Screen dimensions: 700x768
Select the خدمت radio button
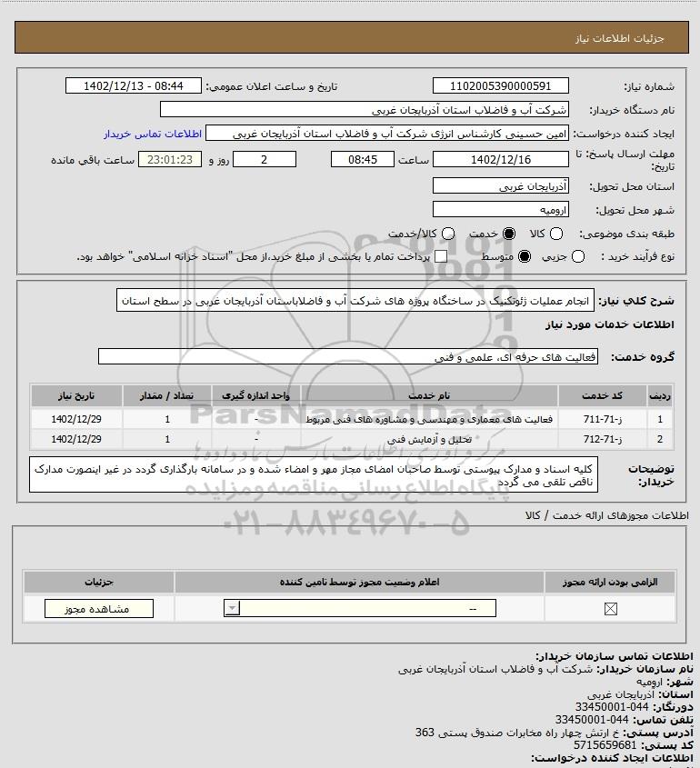[509, 234]
